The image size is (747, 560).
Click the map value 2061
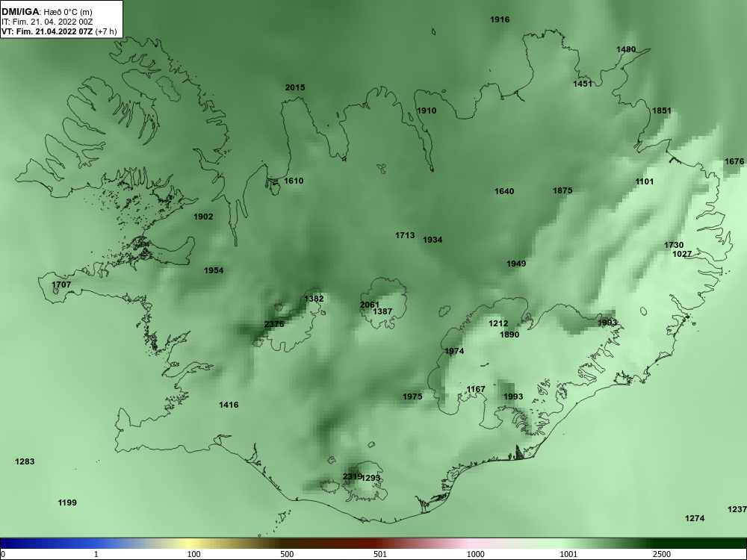370,305
